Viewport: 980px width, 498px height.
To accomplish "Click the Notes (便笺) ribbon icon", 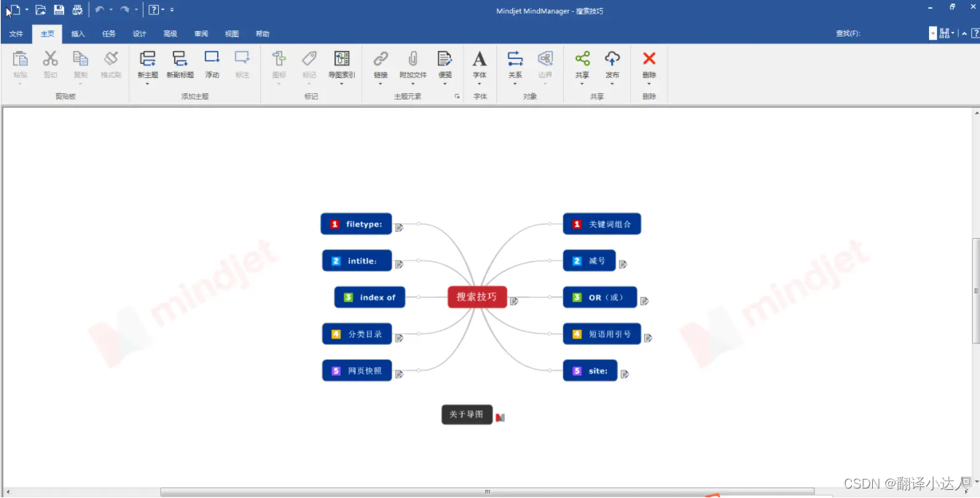I will pyautogui.click(x=444, y=59).
